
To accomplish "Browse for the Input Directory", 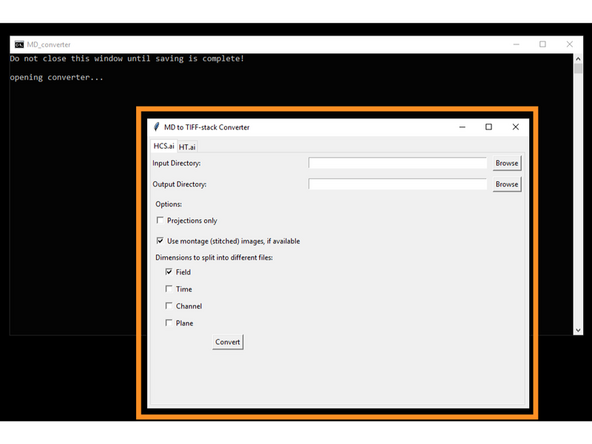I will point(507,163).
